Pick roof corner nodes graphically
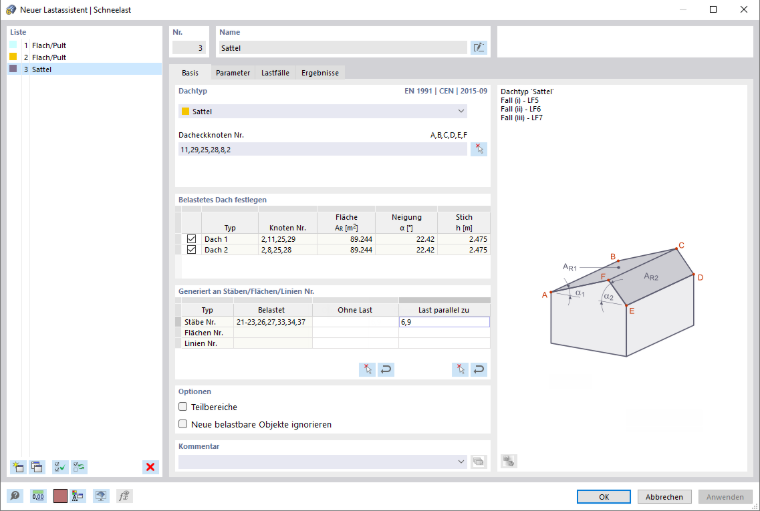760x511 pixels. coord(478,149)
